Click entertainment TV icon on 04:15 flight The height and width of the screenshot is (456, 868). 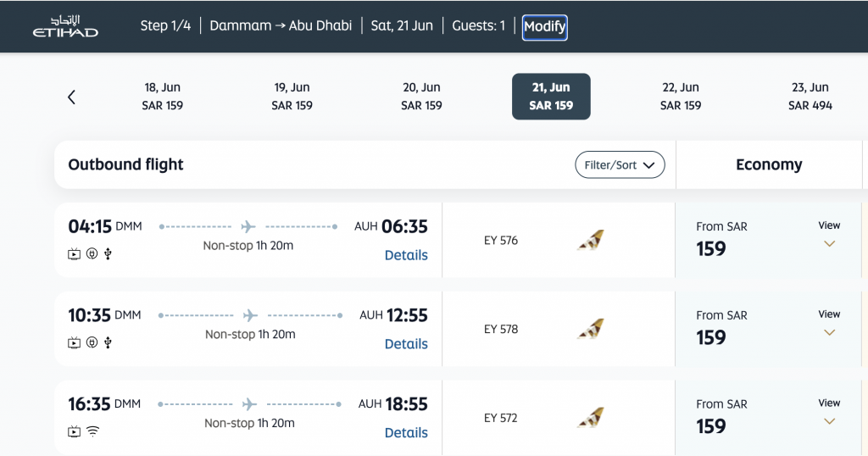75,254
